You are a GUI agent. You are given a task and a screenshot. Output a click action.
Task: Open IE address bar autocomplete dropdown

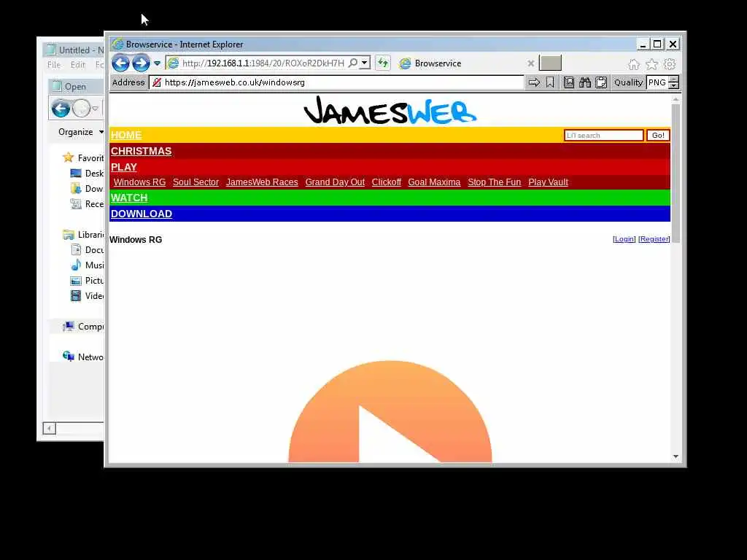click(365, 63)
